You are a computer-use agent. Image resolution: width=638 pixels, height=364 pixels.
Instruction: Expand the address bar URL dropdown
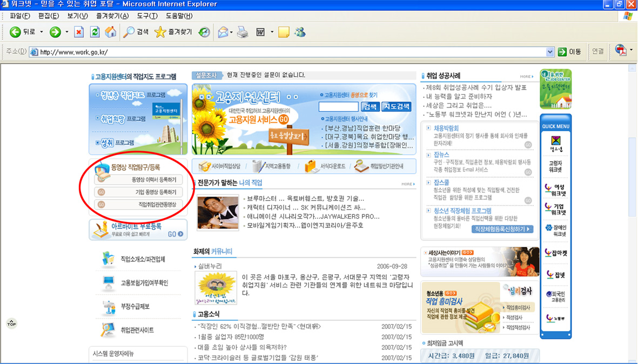[x=550, y=52]
